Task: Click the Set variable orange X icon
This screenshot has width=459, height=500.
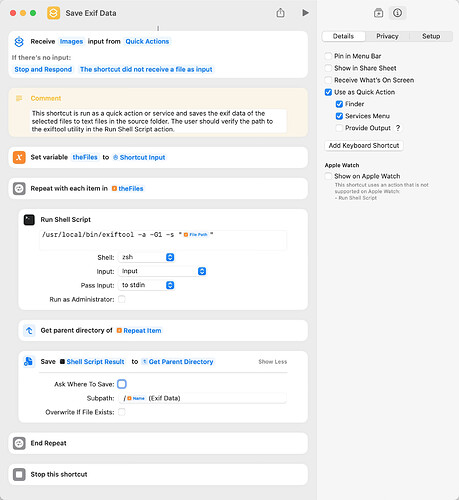Action: coord(19,157)
